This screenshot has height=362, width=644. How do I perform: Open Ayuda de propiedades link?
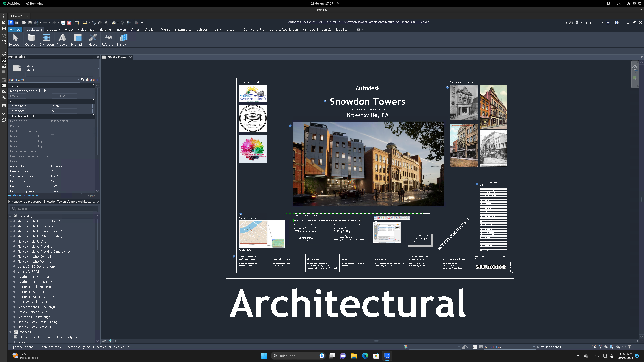[23, 195]
